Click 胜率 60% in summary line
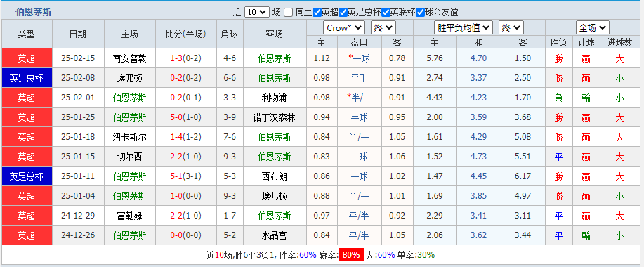Viewport: 644px width, 267px height. (x=308, y=255)
